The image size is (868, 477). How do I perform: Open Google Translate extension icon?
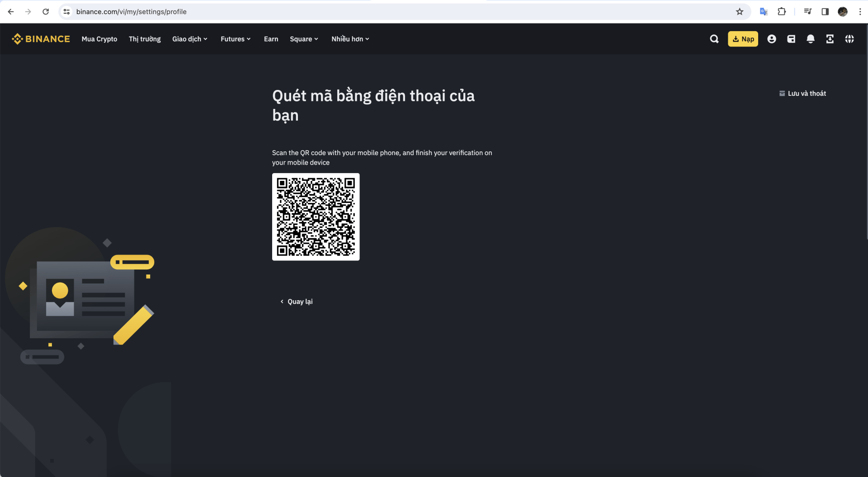(x=764, y=12)
